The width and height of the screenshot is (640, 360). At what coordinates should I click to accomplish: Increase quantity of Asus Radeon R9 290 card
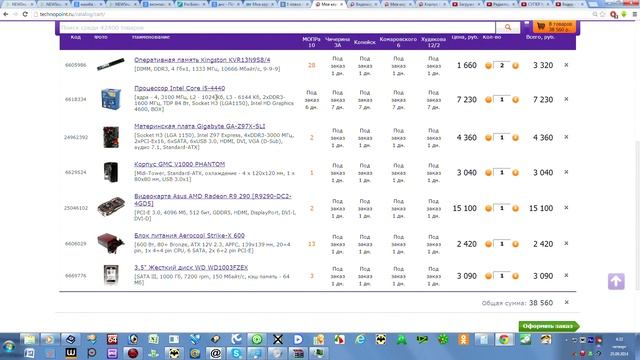point(516,208)
